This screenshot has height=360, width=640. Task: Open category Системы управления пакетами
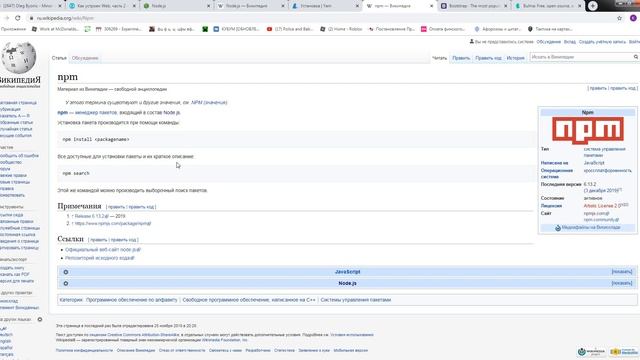click(x=356, y=300)
